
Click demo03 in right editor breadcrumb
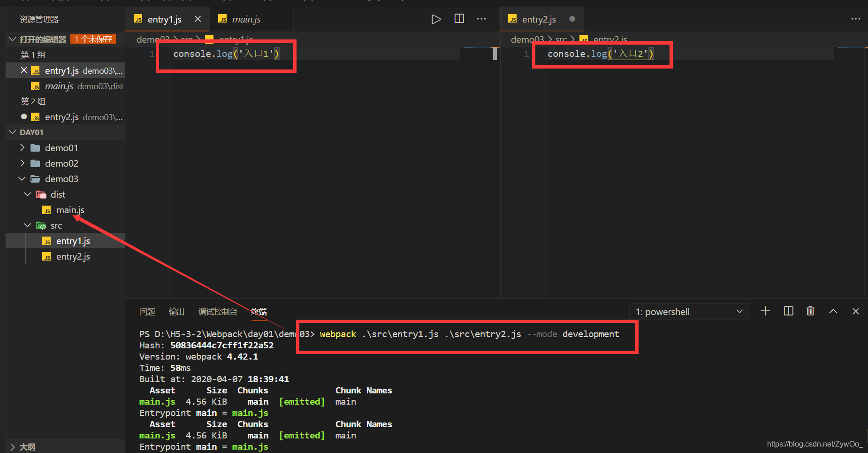point(527,39)
